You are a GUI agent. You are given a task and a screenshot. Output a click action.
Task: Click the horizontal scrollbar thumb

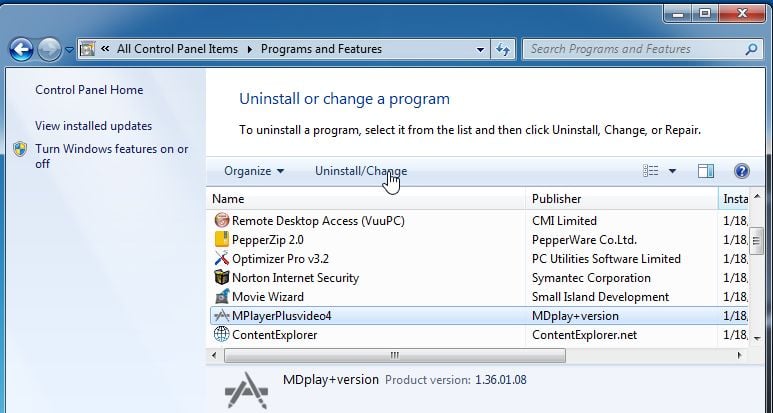(394, 355)
